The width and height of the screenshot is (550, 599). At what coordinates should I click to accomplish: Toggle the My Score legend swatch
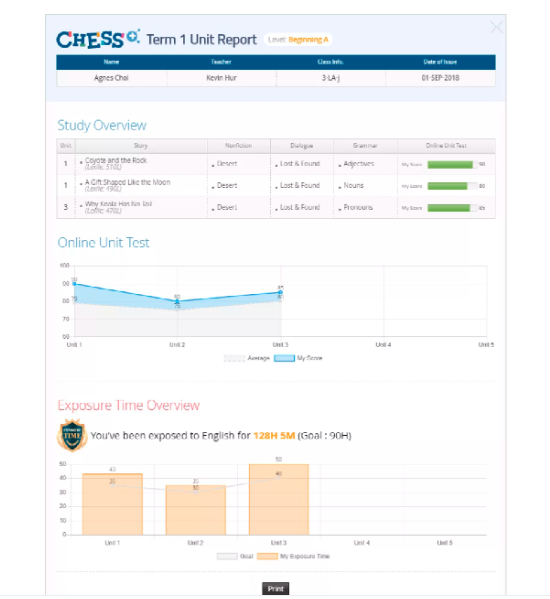[x=284, y=358]
